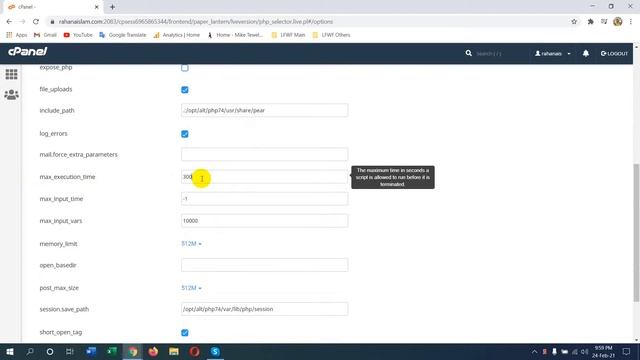
Task: Open Windows taskbar search
Action: (x=30, y=351)
